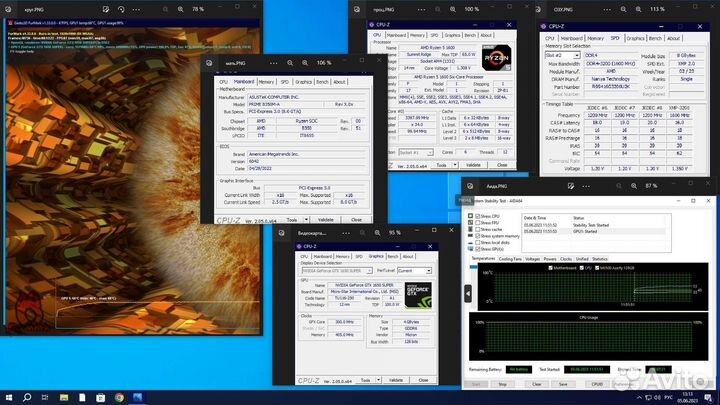Image resolution: width=720 pixels, height=405 pixels.
Task: Toggle Motherboard checkbox in temperature graph
Action: (550, 268)
